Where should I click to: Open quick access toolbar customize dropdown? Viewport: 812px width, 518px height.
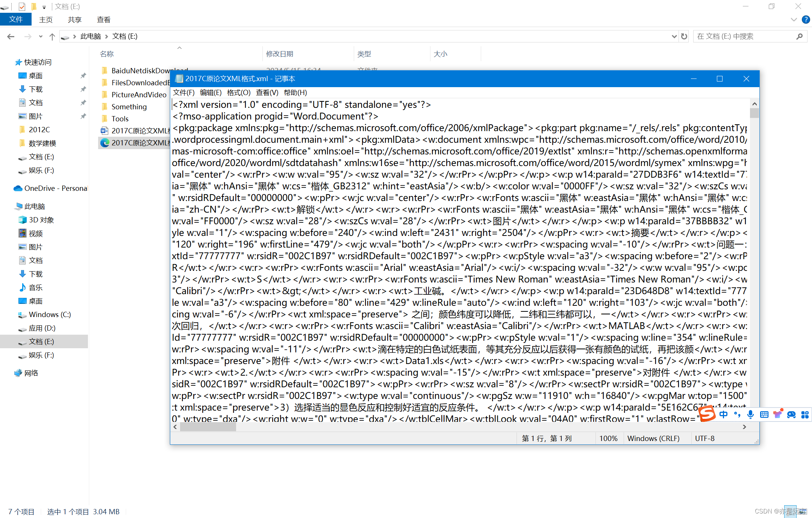pyautogui.click(x=44, y=7)
